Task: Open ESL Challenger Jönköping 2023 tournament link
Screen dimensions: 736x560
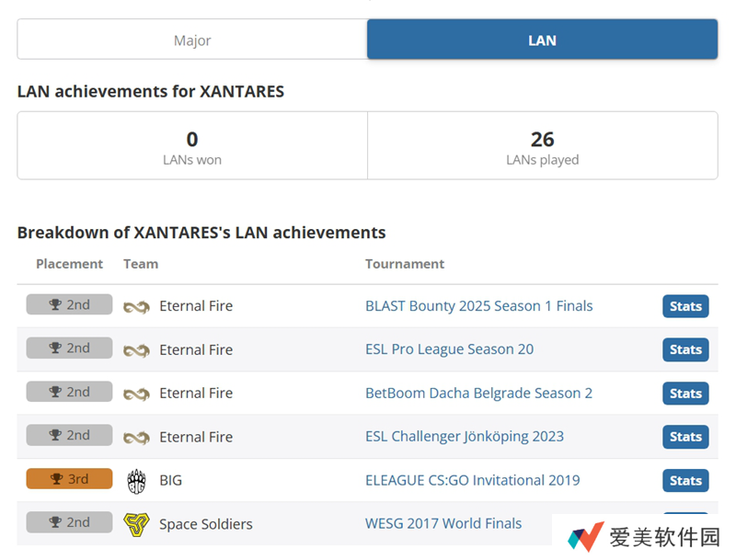Action: (x=464, y=436)
